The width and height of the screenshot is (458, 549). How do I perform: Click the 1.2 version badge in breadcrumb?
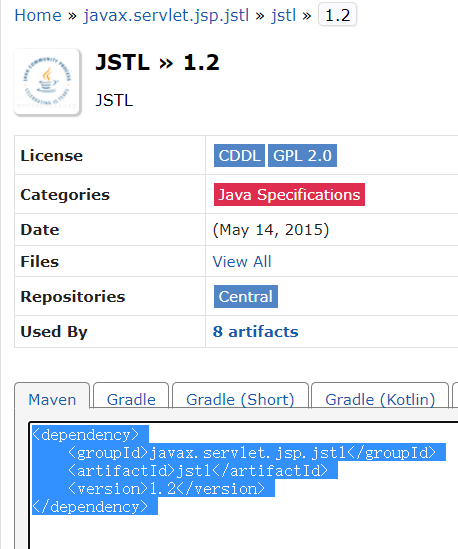coord(337,15)
